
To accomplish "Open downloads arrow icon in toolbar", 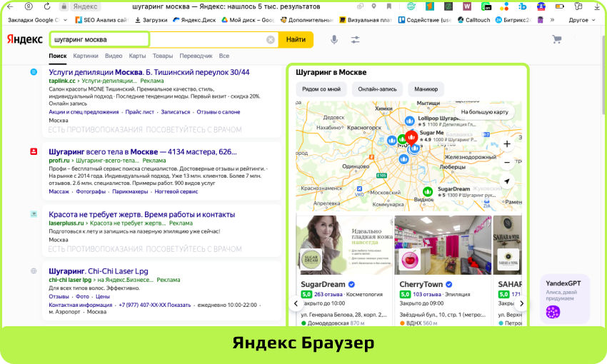I will coord(597,6).
